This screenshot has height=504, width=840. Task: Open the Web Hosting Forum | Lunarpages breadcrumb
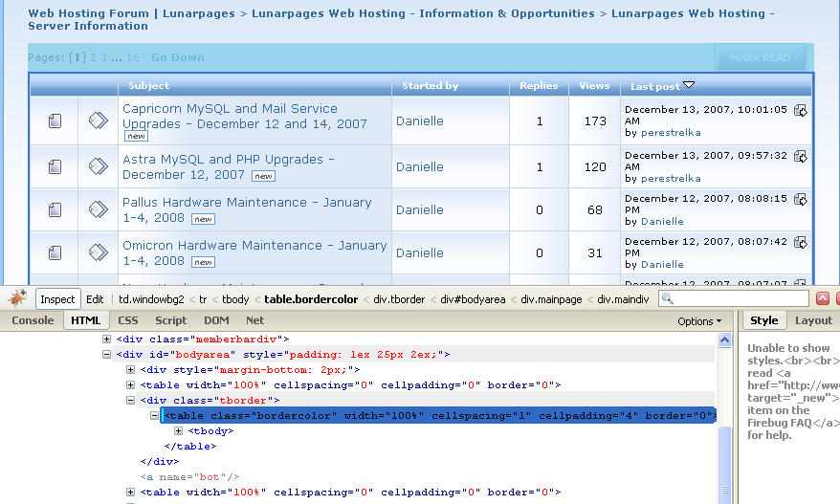click(131, 13)
